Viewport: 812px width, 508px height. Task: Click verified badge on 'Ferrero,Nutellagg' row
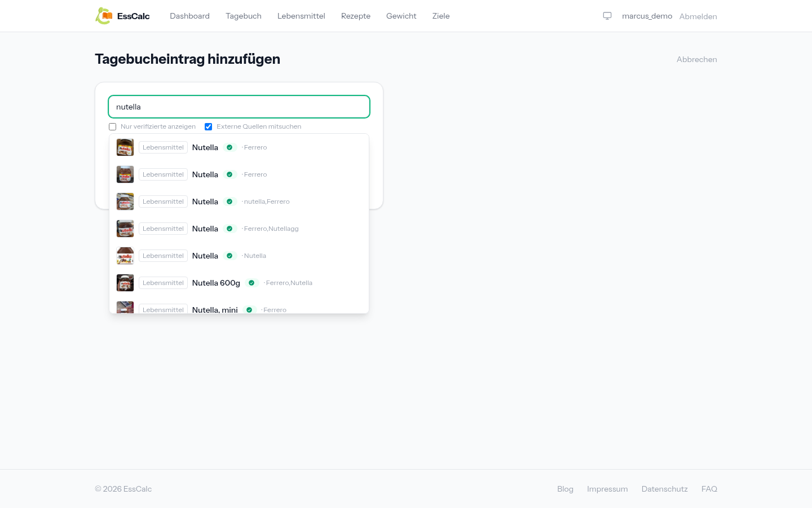coord(230,229)
